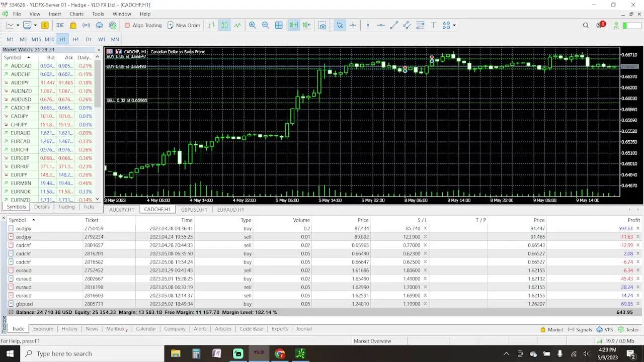Switch chart to candlesticks style
The width and height of the screenshot is (644, 362).
click(x=224, y=25)
